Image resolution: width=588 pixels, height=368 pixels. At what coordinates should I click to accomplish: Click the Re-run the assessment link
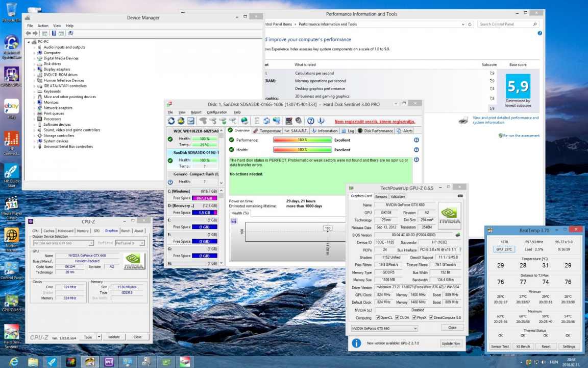click(x=521, y=135)
